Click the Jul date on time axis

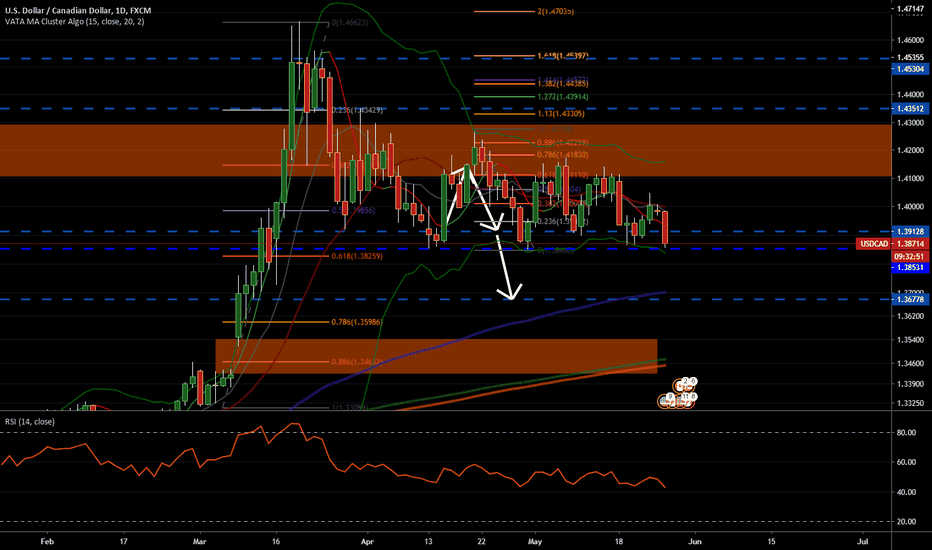862,542
